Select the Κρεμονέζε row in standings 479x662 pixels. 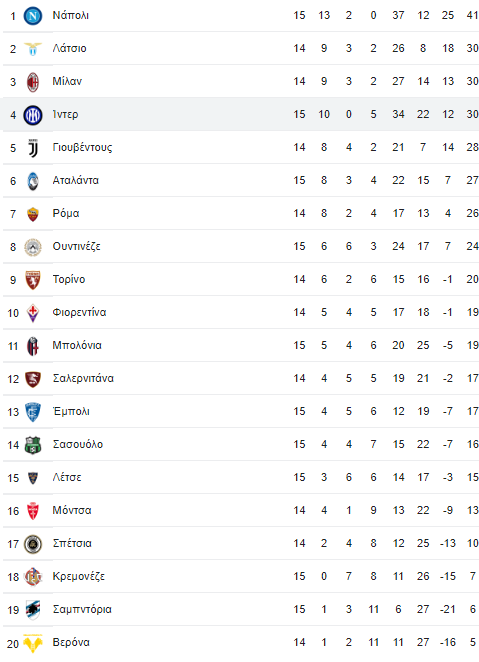[x=241, y=577]
